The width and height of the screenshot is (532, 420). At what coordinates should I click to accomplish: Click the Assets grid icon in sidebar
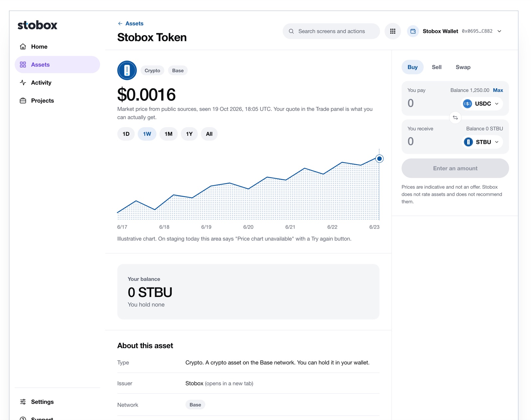tap(23, 65)
